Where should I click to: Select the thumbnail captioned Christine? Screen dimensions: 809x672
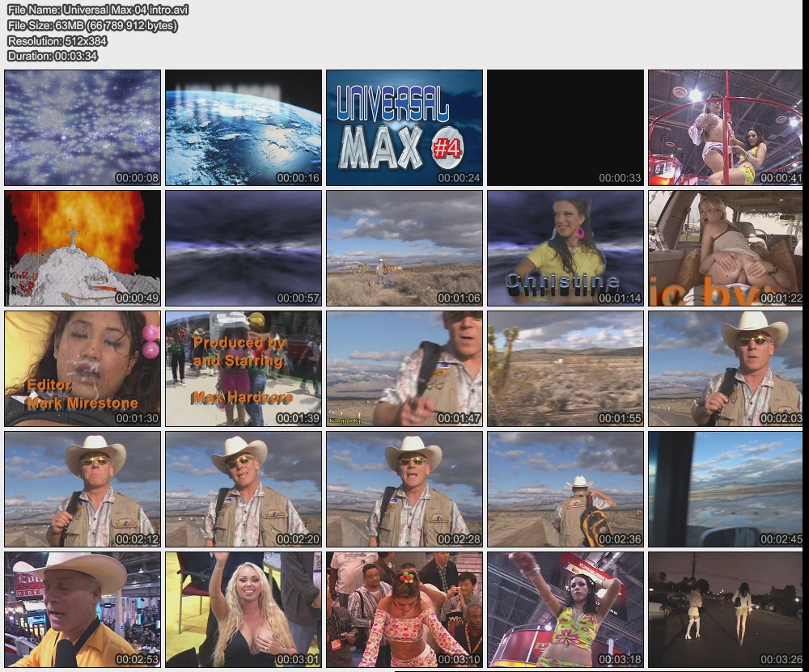[565, 248]
